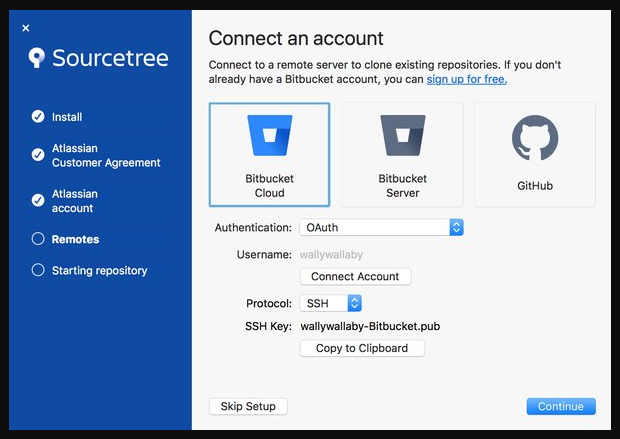Click the Skip Setup button

tap(248, 406)
